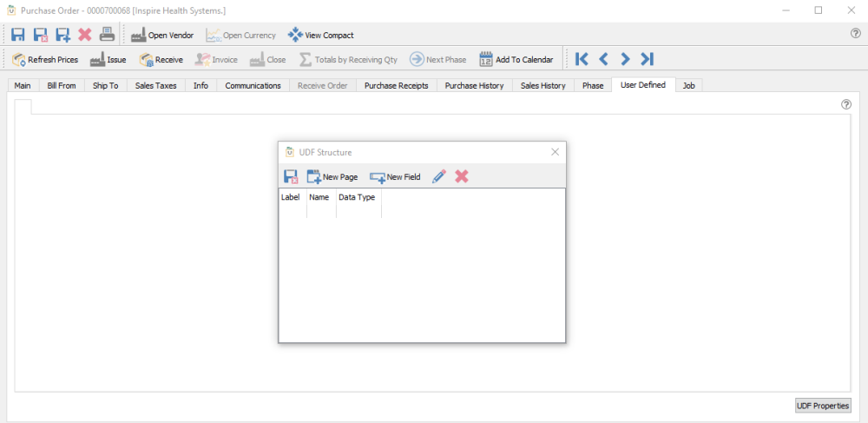Switch to Phase tab
This screenshot has width=868, height=423.
pyautogui.click(x=593, y=85)
